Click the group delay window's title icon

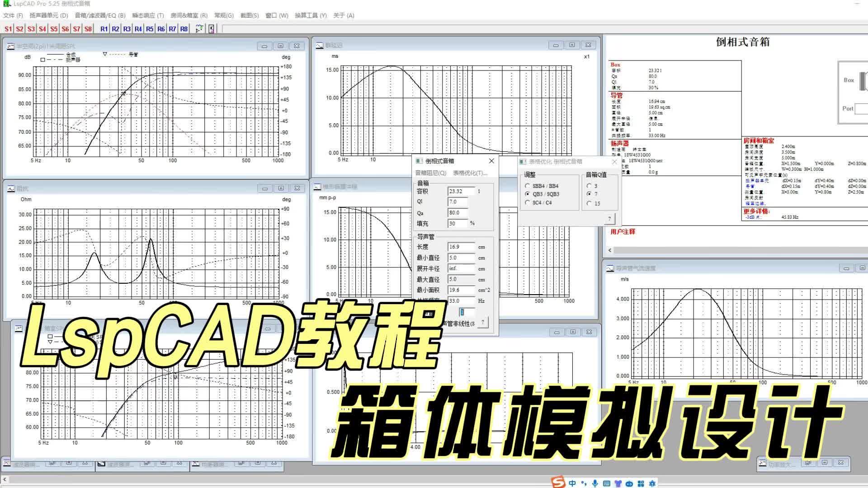pos(320,45)
